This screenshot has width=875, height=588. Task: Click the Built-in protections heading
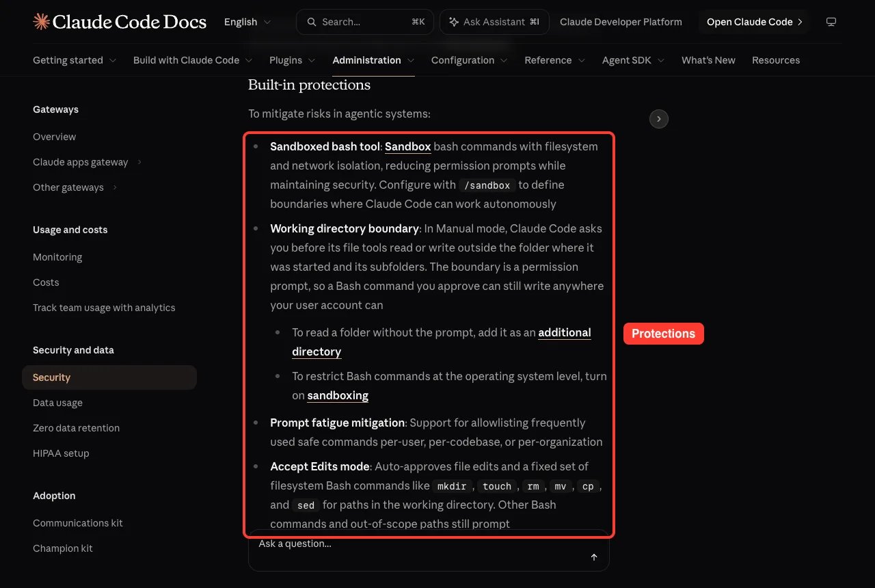(x=309, y=85)
